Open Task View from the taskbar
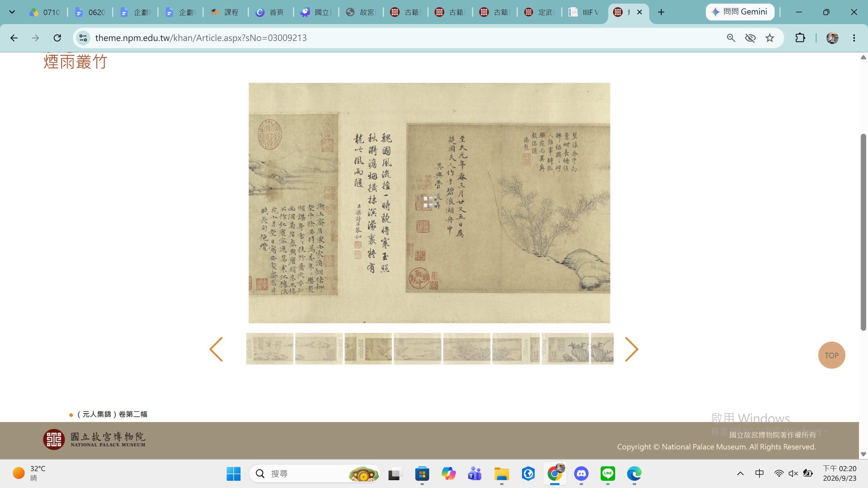The height and width of the screenshot is (488, 868). (395, 474)
